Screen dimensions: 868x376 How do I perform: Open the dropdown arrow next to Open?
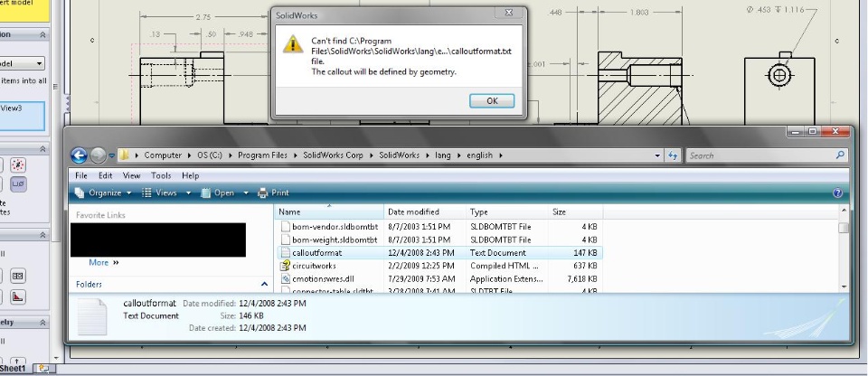[246, 193]
